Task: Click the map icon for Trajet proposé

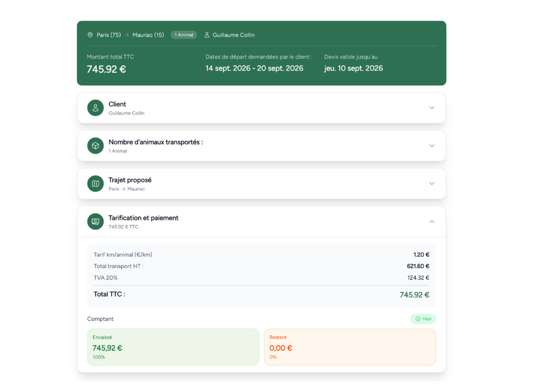Action: tap(95, 184)
